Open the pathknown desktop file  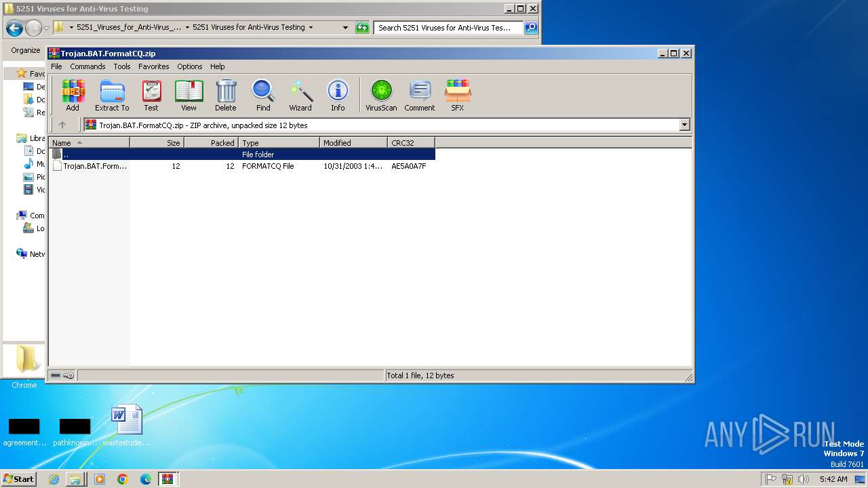75,432
